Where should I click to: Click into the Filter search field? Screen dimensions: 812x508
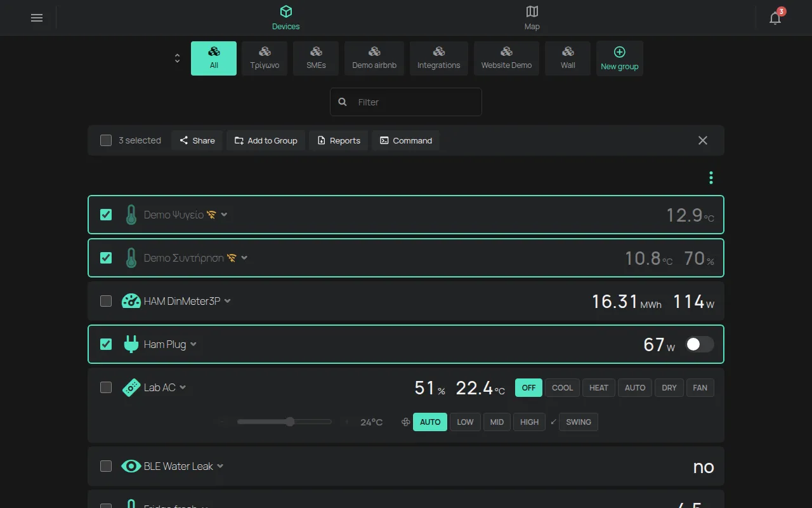(406, 102)
